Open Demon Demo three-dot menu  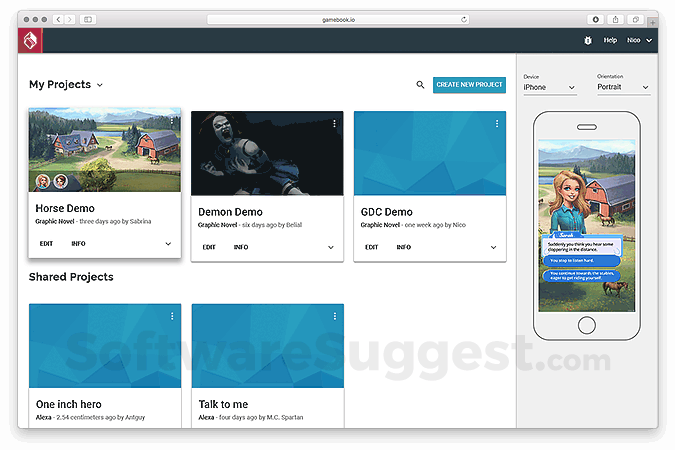[334, 124]
